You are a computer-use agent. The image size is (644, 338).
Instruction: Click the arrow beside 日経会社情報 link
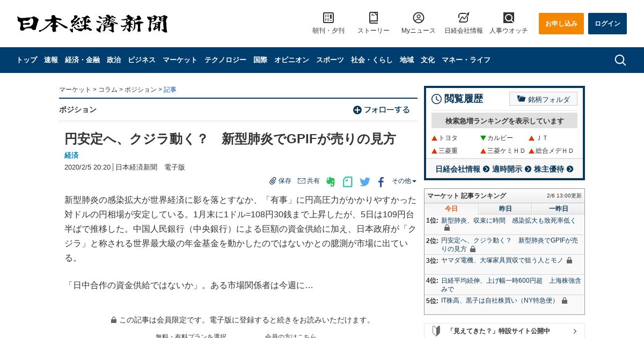486,169
